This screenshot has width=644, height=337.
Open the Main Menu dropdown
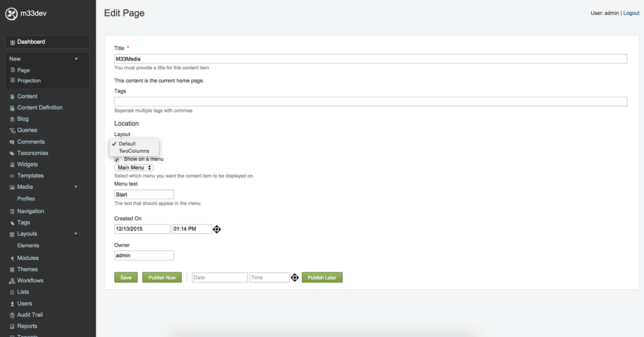[x=134, y=168]
